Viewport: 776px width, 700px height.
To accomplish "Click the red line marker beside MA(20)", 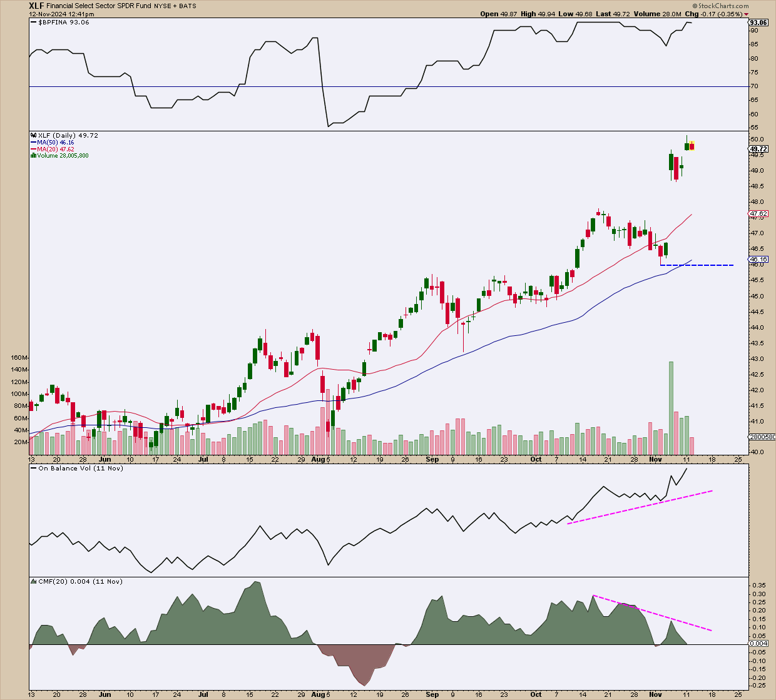I will click(33, 150).
